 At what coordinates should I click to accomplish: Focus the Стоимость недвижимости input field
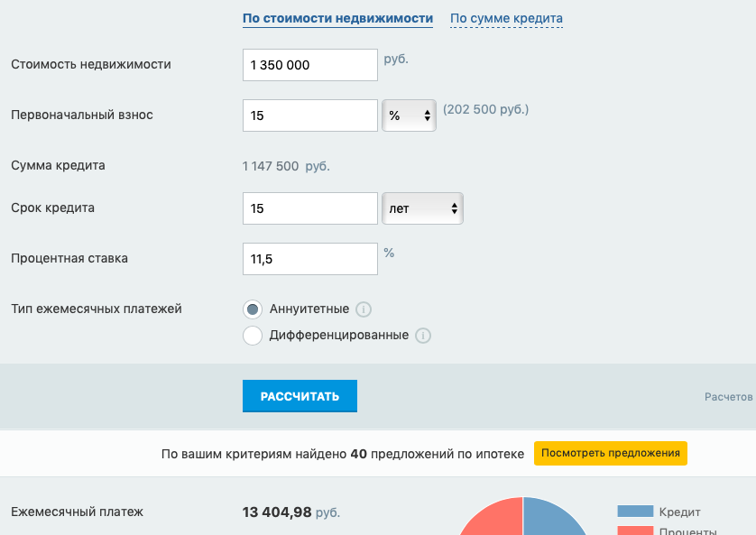coord(310,65)
